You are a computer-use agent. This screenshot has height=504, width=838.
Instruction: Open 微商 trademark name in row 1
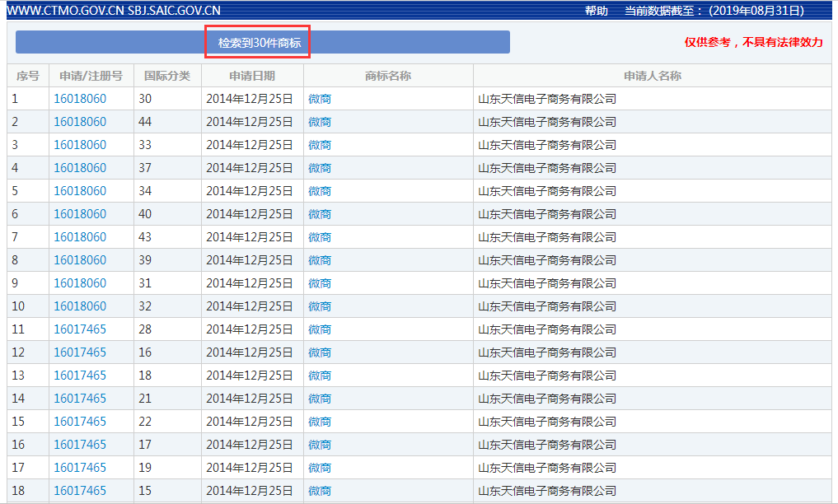point(320,99)
